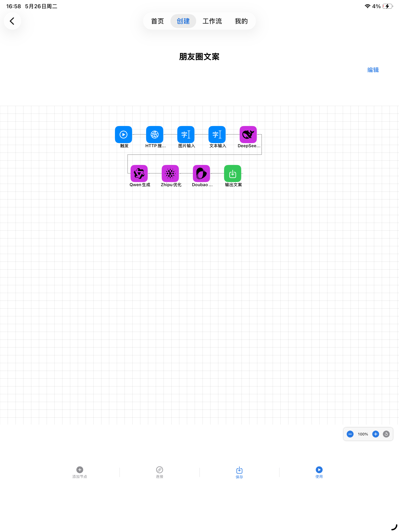Tap the Wi-Fi status icon
The width and height of the screenshot is (399, 532).
(x=367, y=6)
